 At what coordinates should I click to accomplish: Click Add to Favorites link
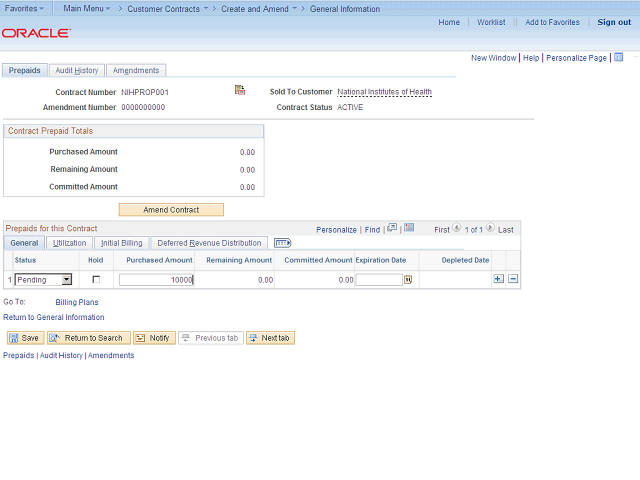click(x=552, y=22)
